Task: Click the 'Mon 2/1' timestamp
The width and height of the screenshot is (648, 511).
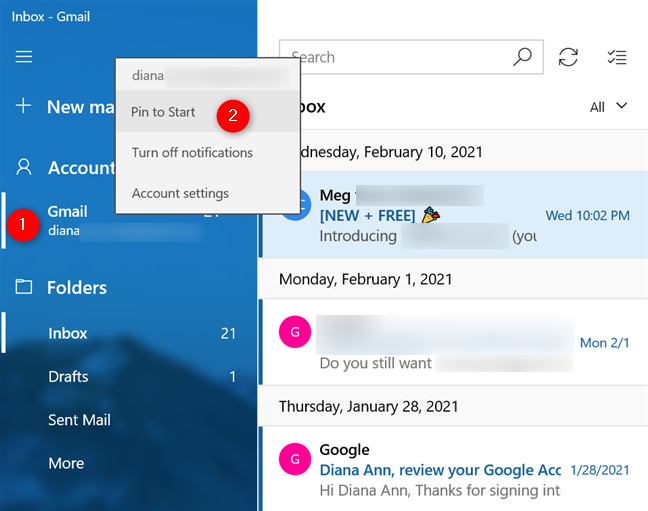Action: pyautogui.click(x=604, y=343)
